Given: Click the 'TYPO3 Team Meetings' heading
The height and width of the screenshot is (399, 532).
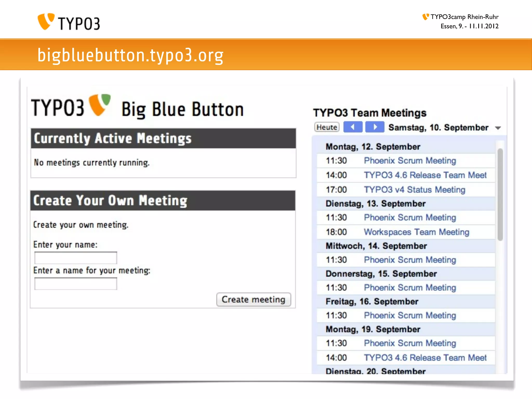Looking at the screenshot, I should 370,113.
